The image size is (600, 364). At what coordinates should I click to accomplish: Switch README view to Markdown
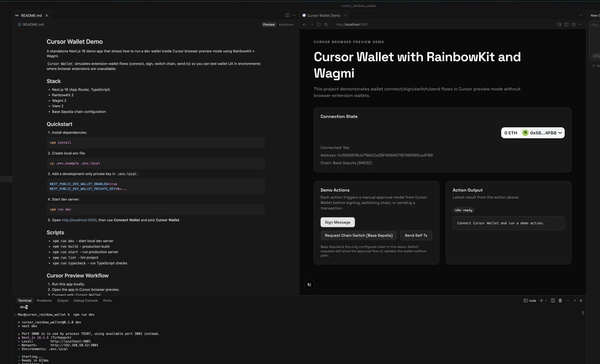click(x=286, y=24)
